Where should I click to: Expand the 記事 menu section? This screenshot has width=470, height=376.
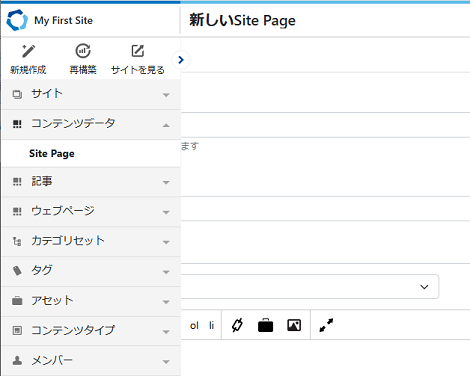coord(91,182)
